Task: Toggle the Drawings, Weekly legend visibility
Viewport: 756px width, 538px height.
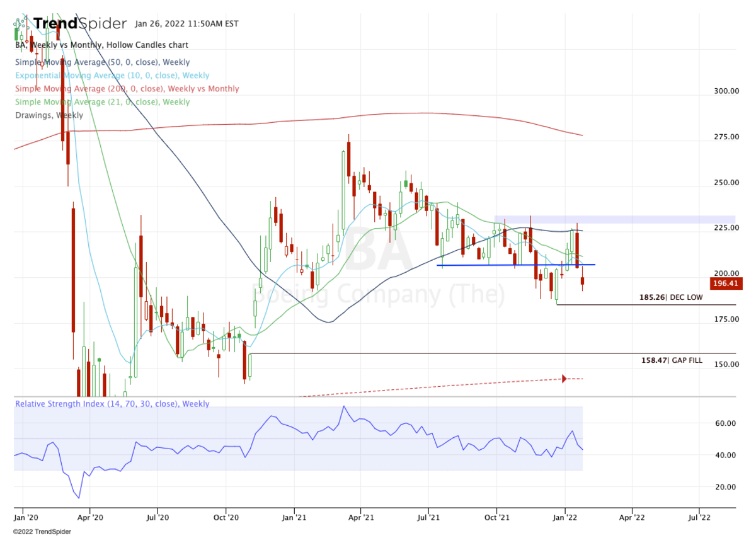Action: pyautogui.click(x=49, y=115)
